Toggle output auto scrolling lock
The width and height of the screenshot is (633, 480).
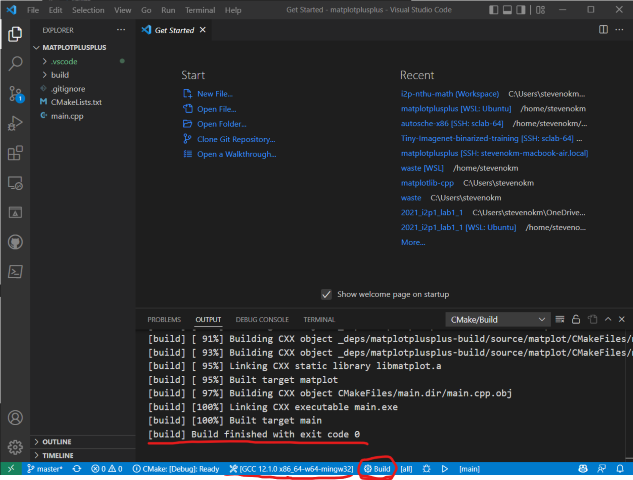[576, 319]
